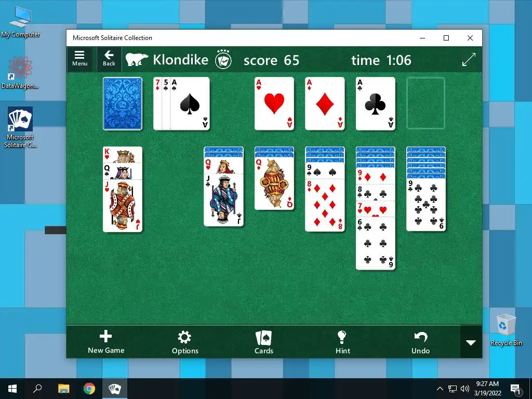
Task: Open taskbar search magnifier
Action: [37, 389]
